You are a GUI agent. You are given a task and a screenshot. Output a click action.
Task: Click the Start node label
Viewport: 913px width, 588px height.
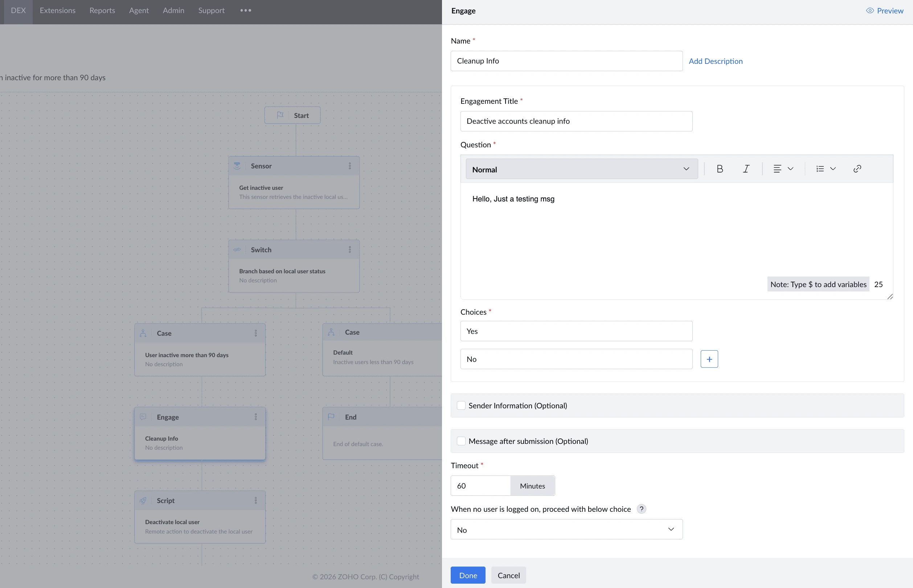click(301, 115)
